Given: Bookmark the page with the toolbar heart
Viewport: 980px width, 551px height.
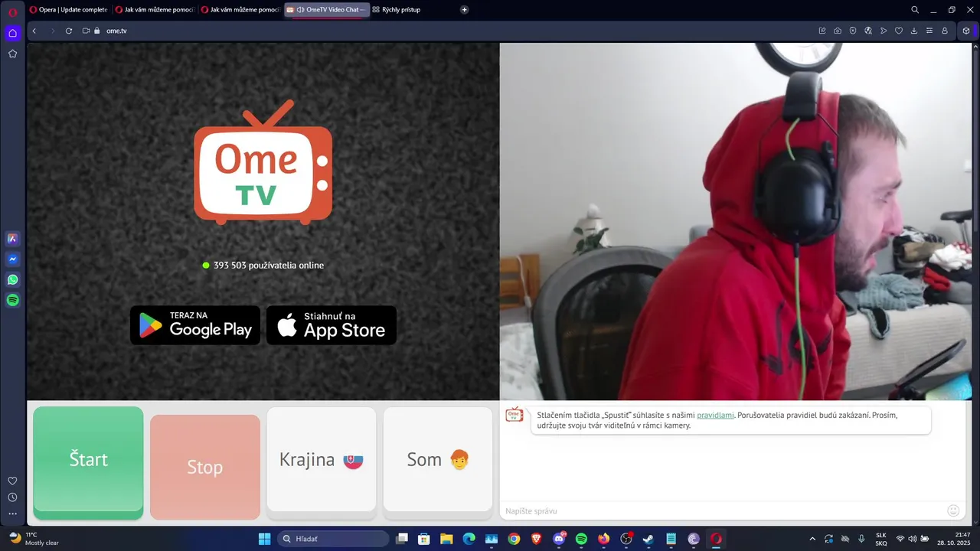Looking at the screenshot, I should [x=899, y=31].
